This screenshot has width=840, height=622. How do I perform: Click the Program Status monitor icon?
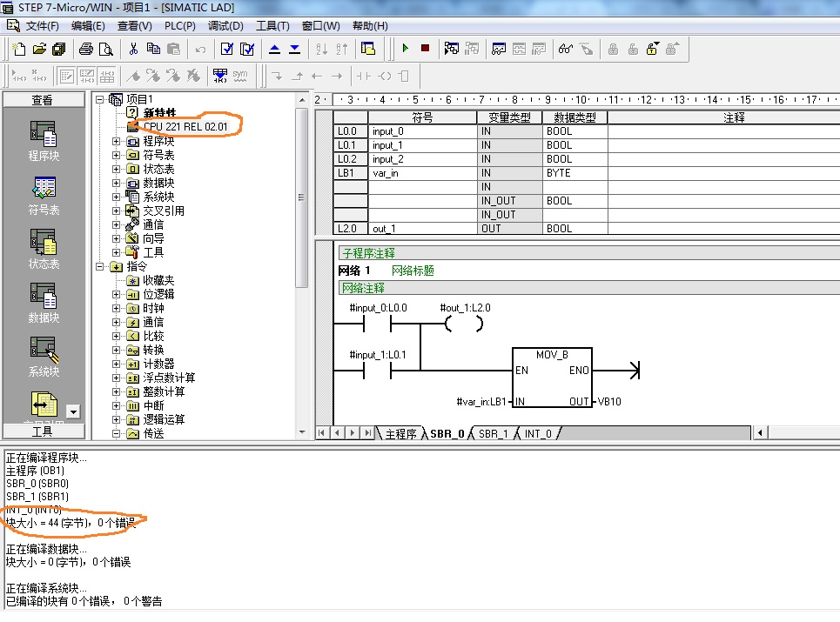452,50
